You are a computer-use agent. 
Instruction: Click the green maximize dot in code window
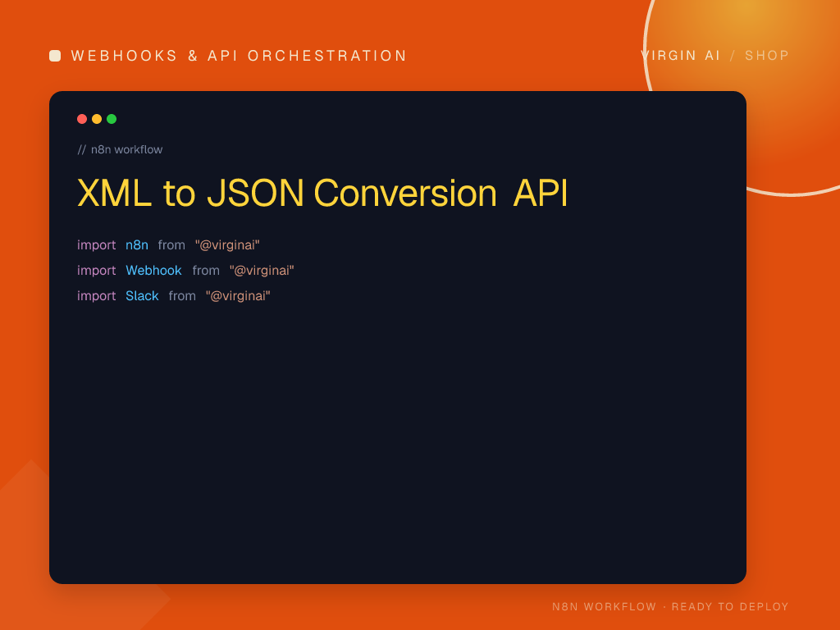(x=112, y=119)
